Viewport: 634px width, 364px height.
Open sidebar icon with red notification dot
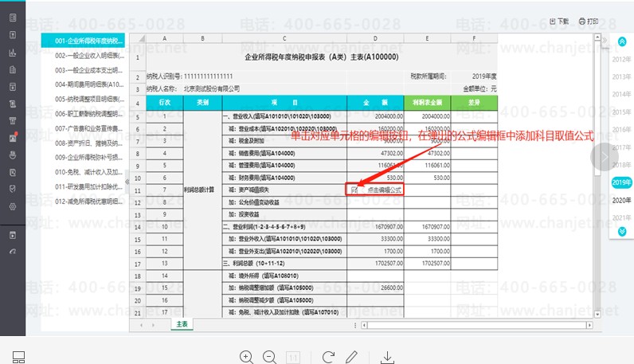tap(13, 138)
